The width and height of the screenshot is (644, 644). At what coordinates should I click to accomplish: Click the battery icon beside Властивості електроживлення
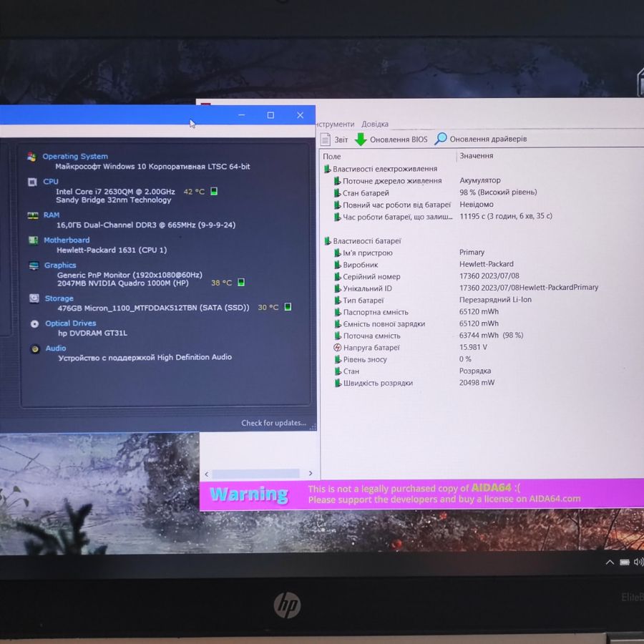point(327,169)
